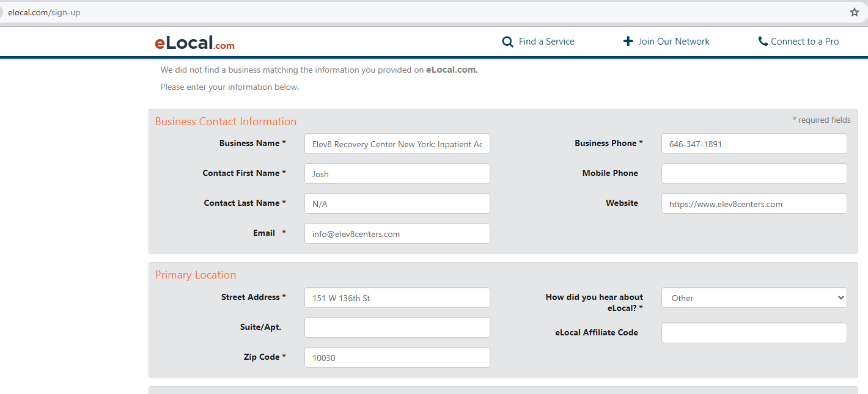This screenshot has width=868, height=394.
Task: Click the Primary Location heading
Action: click(x=196, y=275)
